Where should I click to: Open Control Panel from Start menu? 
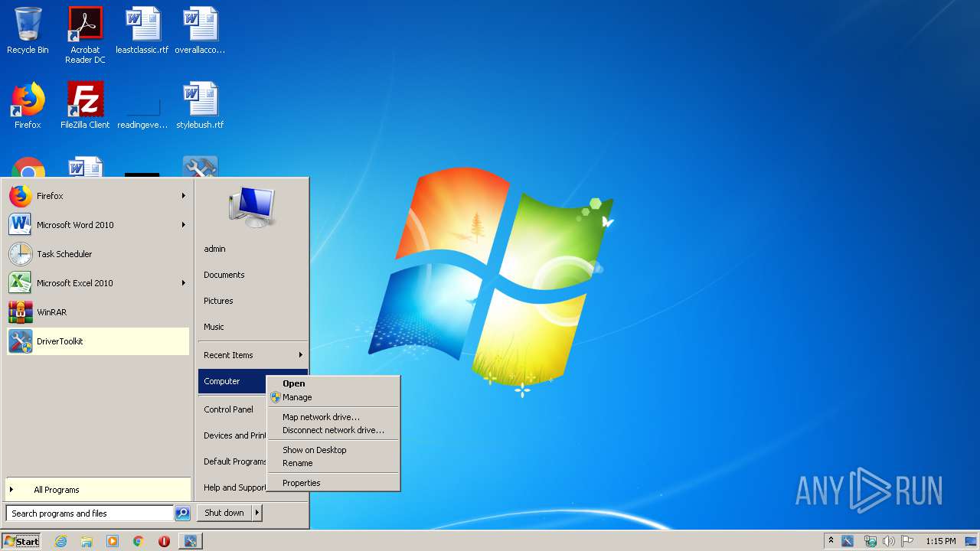click(x=232, y=409)
